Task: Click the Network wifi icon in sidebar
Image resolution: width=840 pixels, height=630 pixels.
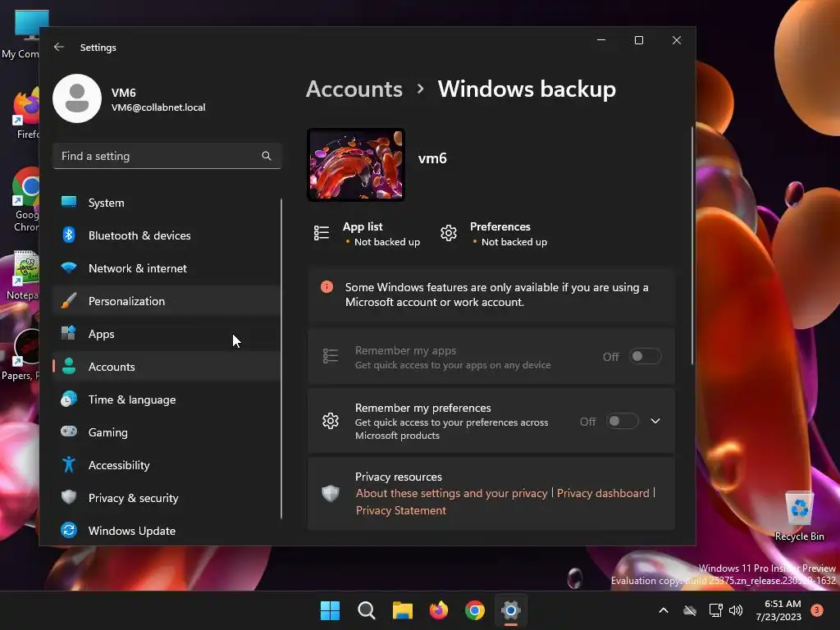Action: pos(69,267)
